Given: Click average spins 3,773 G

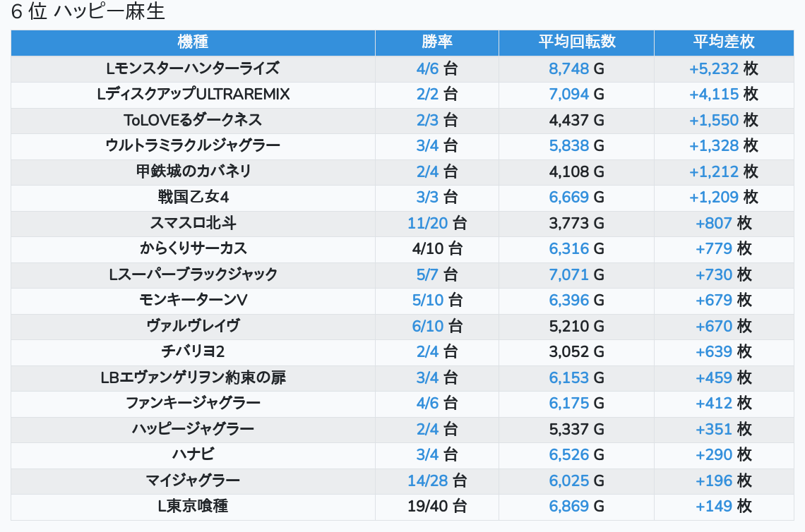Looking at the screenshot, I should [576, 223].
